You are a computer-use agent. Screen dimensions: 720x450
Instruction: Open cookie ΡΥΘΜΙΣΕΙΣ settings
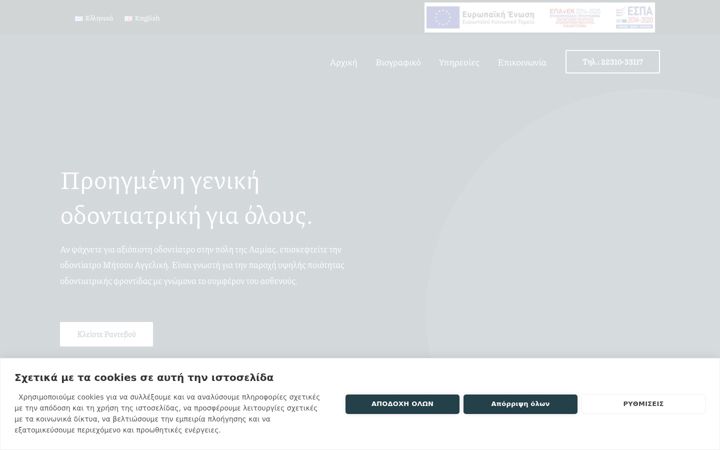click(x=643, y=404)
